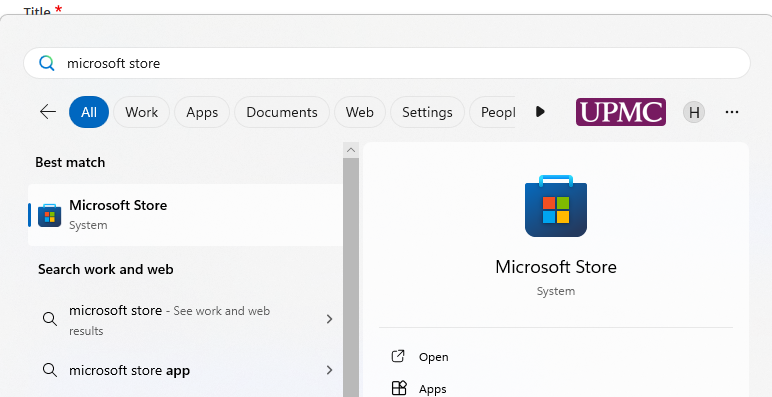Open the three-dot options menu
This screenshot has height=397, width=772.
tap(732, 112)
